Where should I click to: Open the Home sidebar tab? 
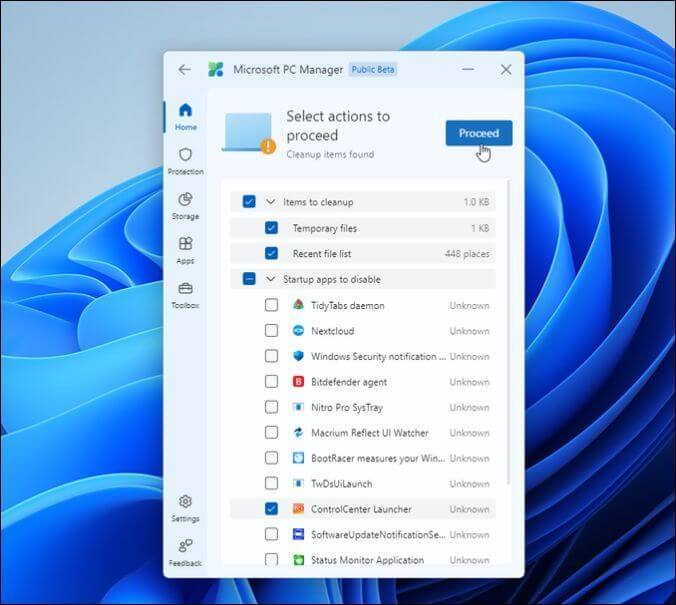(x=185, y=116)
